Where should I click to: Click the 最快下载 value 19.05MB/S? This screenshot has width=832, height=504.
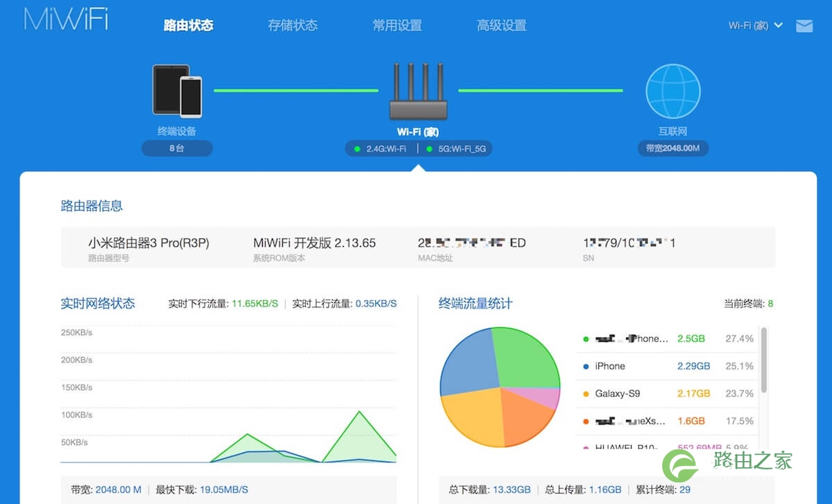224,489
